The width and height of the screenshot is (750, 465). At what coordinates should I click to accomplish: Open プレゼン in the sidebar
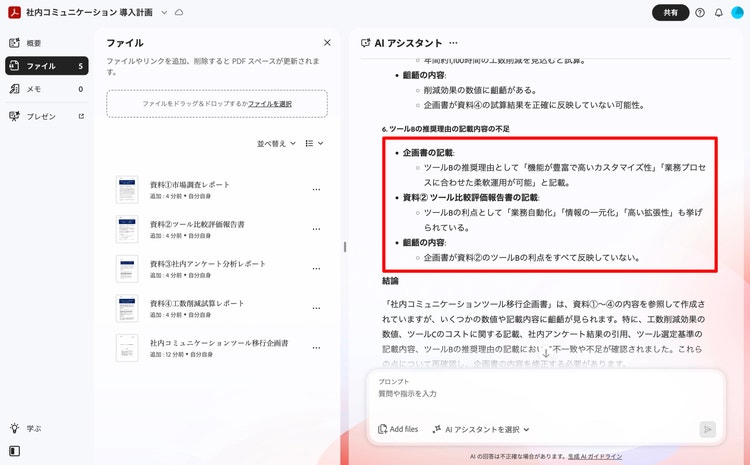(46, 116)
